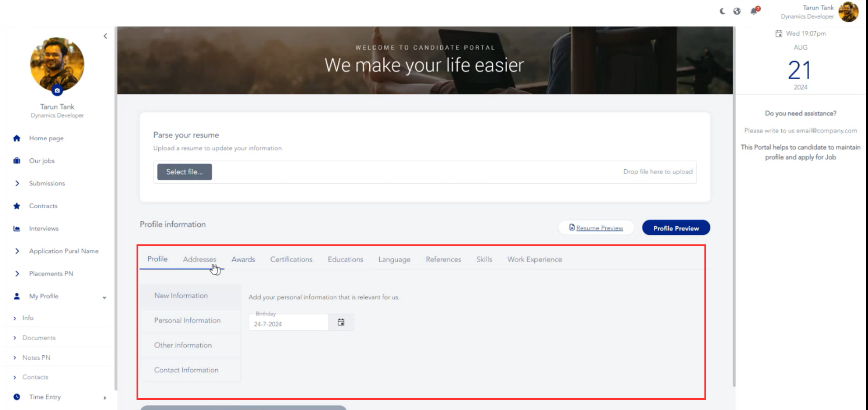
Task: Click the camera icon on the profile photo
Action: click(57, 90)
